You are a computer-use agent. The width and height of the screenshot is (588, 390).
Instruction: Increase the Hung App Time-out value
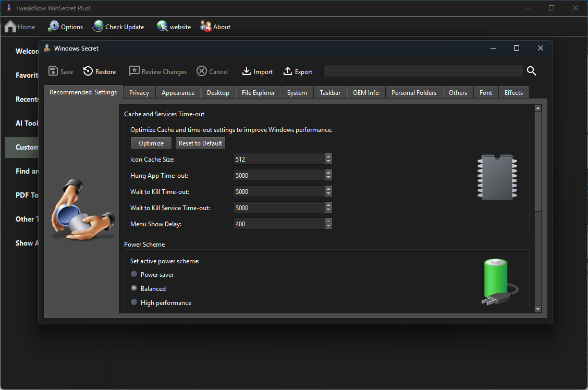tap(328, 173)
